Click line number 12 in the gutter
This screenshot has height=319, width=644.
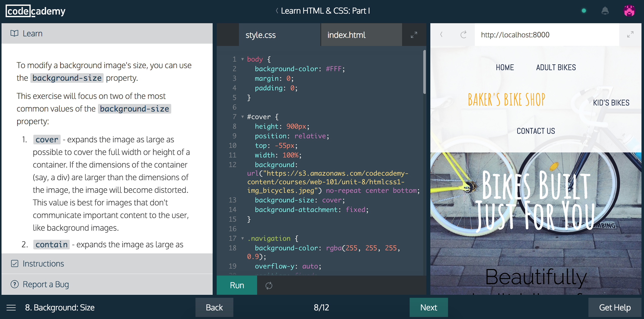coord(233,165)
